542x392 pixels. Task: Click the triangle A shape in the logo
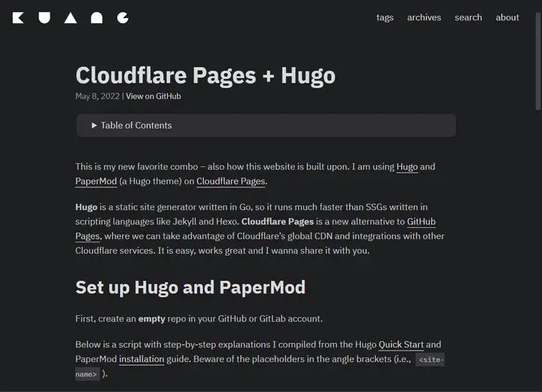(x=70, y=18)
